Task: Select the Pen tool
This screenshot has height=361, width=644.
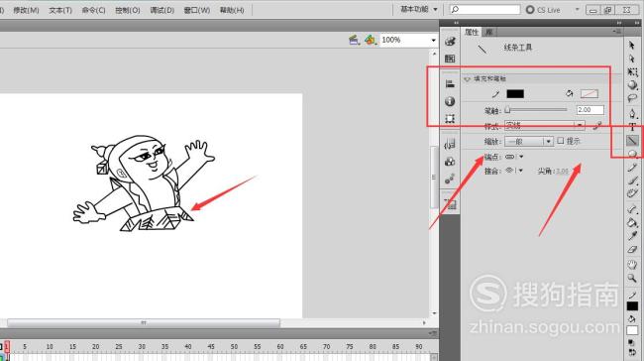Action: point(632,113)
